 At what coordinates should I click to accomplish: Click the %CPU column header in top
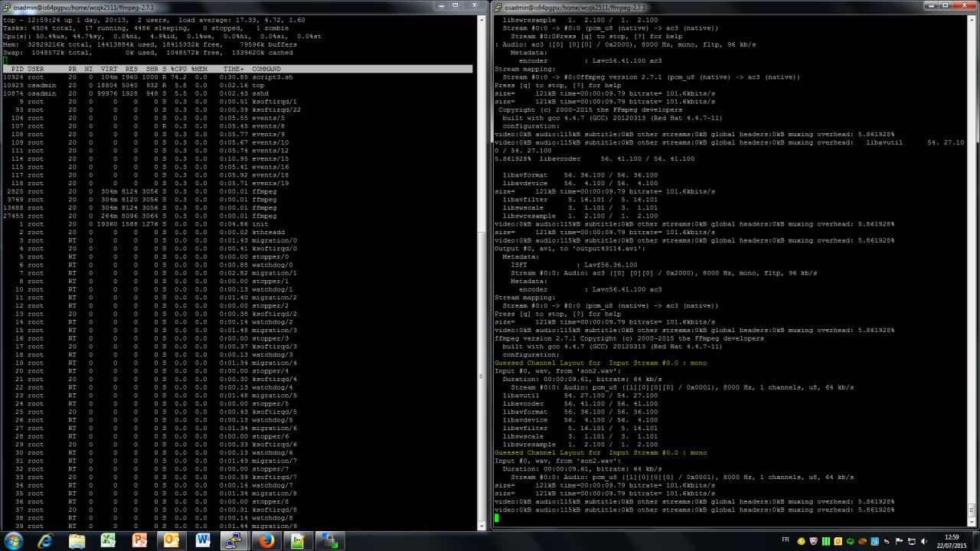coord(178,69)
